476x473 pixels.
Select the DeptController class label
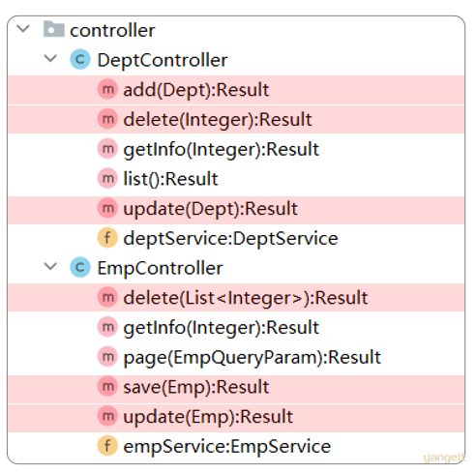point(163,60)
